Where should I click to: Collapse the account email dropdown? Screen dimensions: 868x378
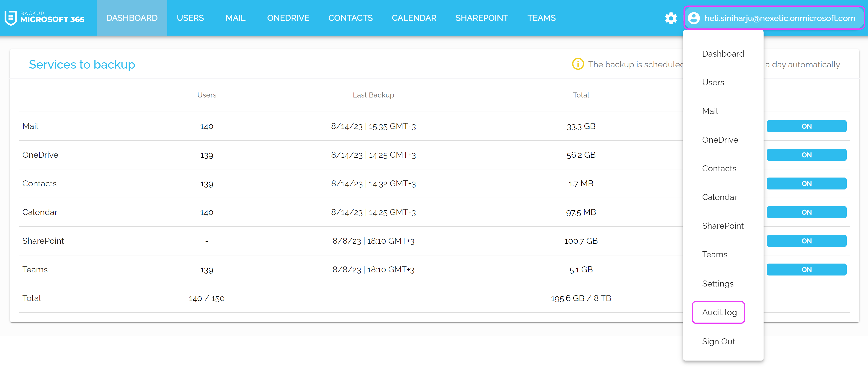774,18
